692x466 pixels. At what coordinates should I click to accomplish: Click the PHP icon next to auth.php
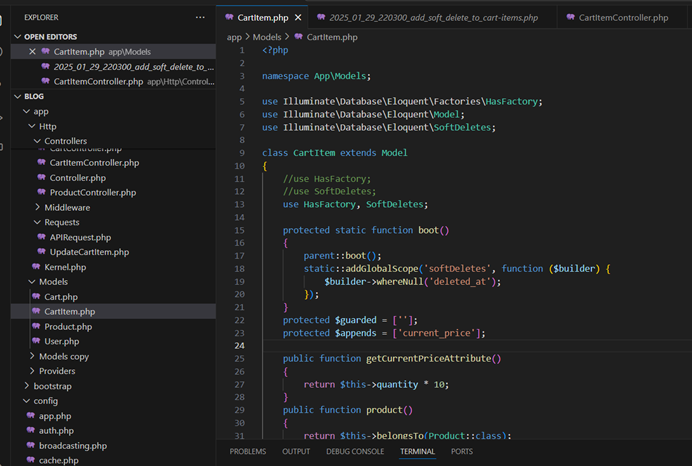point(33,430)
